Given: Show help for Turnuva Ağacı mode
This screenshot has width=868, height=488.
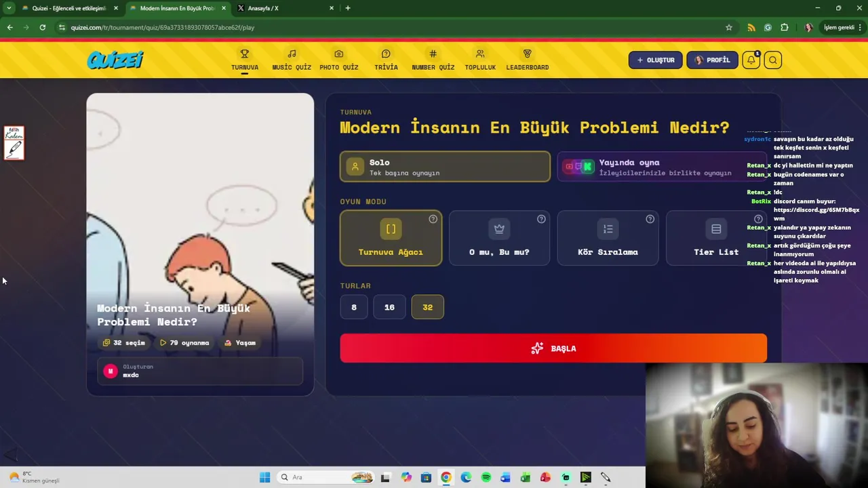Looking at the screenshot, I should (433, 219).
